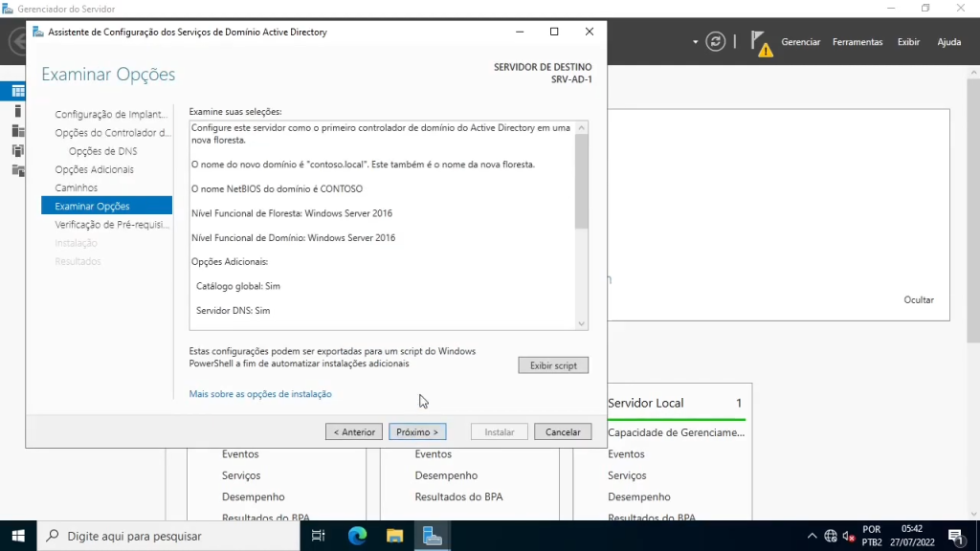Launch Microsoft Edge from the taskbar
Screen dimensions: 980x551
pyautogui.click(x=358, y=536)
